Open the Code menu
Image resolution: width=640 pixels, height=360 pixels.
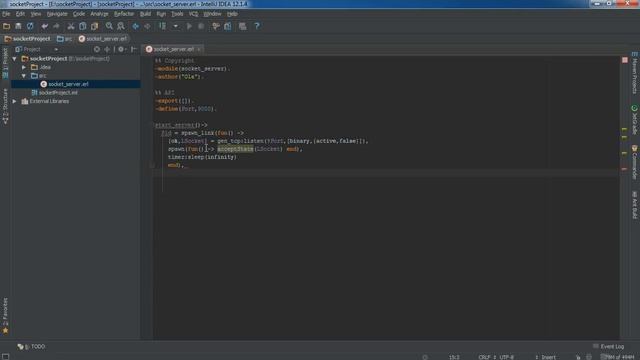(79, 14)
